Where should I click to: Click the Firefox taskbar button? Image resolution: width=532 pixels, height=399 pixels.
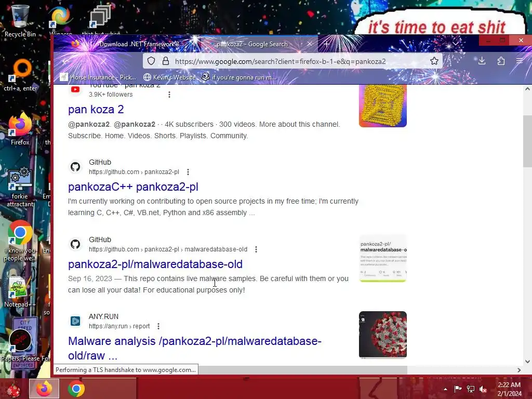click(44, 389)
